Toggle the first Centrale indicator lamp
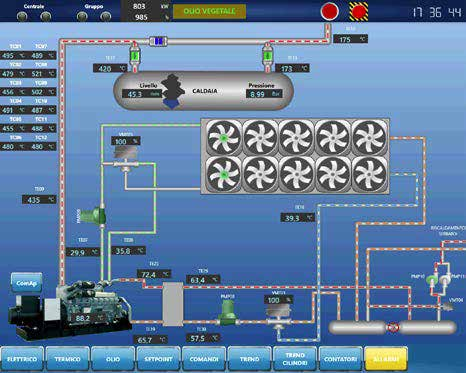The image size is (466, 373). click(x=22, y=16)
